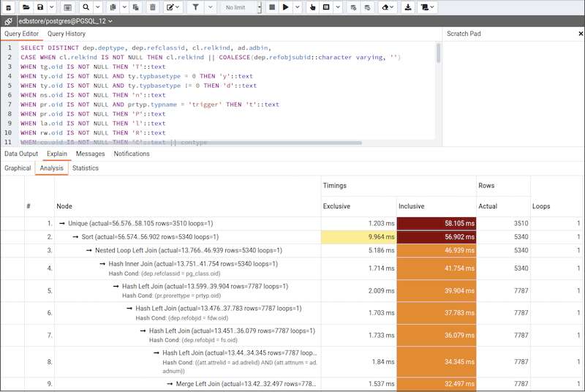Click inside the Scratch Pad text area

point(513,93)
